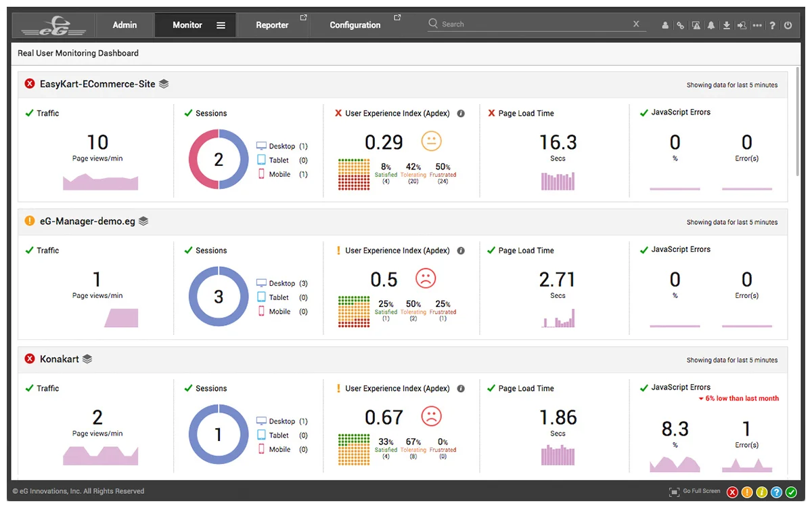Viewport: 812px width, 508px height.
Task: Click '6% low than last month' text
Action: [x=742, y=398]
